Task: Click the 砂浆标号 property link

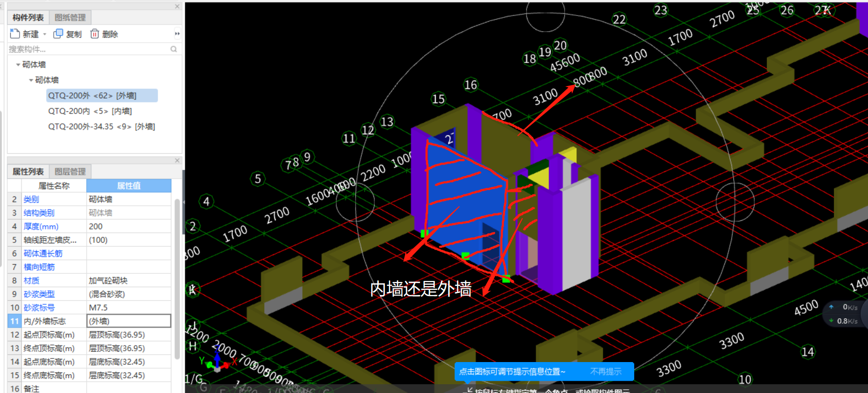Action: tap(39, 307)
